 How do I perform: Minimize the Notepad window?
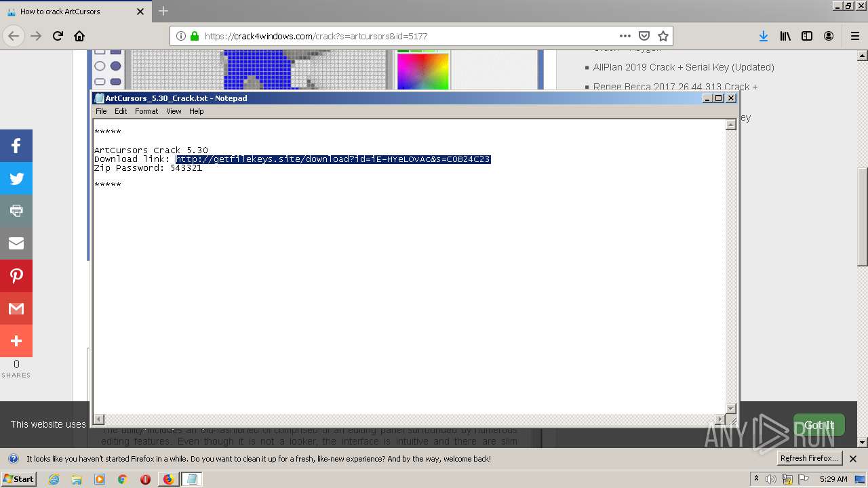(x=707, y=98)
